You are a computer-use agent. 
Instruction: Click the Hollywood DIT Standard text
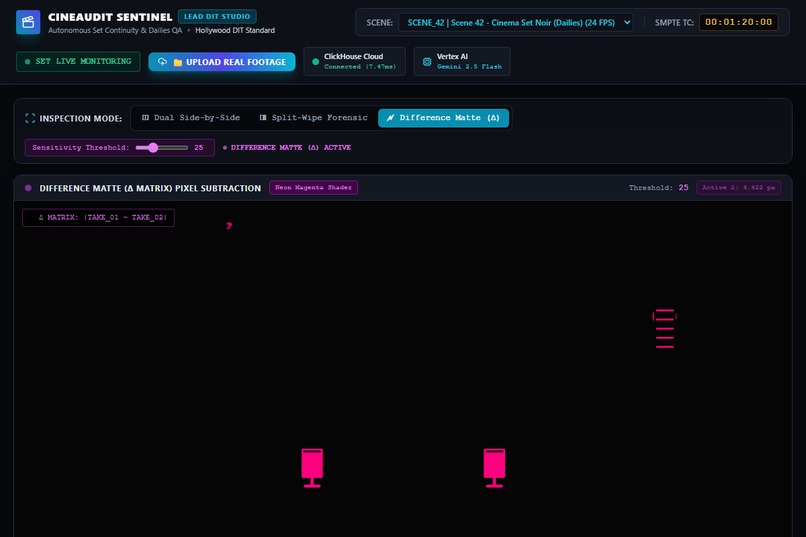(x=235, y=30)
